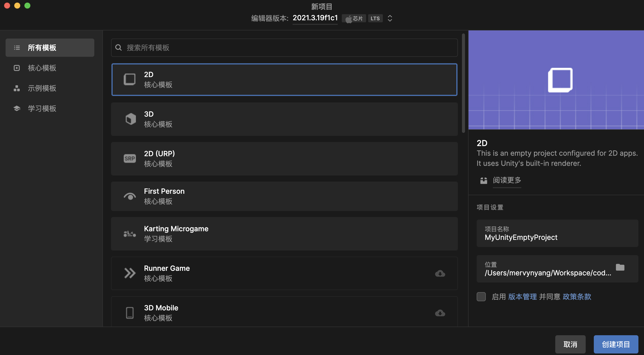The image size is (644, 355).
Task: Click the search magnifier icon
Action: click(118, 47)
